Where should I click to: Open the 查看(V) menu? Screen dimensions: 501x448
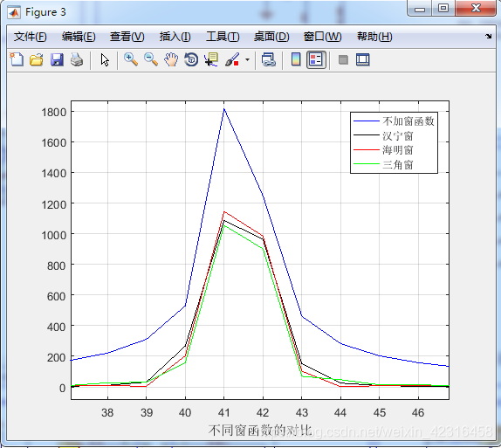(127, 37)
